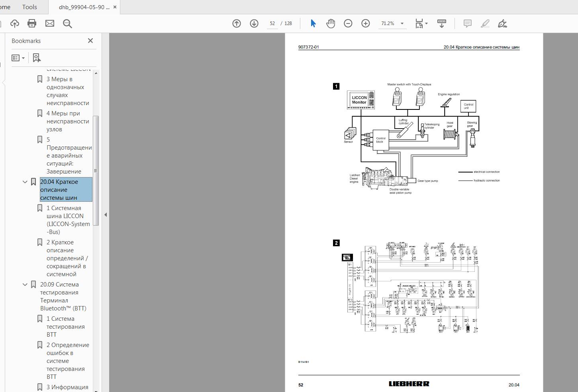578x392 pixels.
Task: Collapse the 20.09 bookmark section
Action: tap(25, 285)
